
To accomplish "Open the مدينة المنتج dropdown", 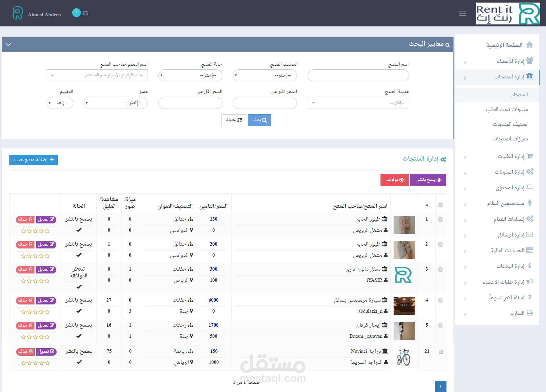I will (x=358, y=103).
